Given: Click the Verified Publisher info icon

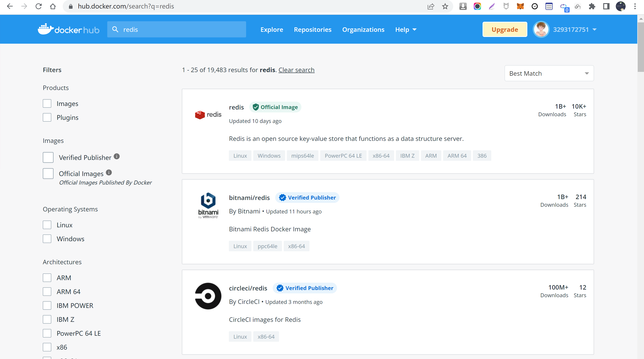Looking at the screenshot, I should click(117, 157).
